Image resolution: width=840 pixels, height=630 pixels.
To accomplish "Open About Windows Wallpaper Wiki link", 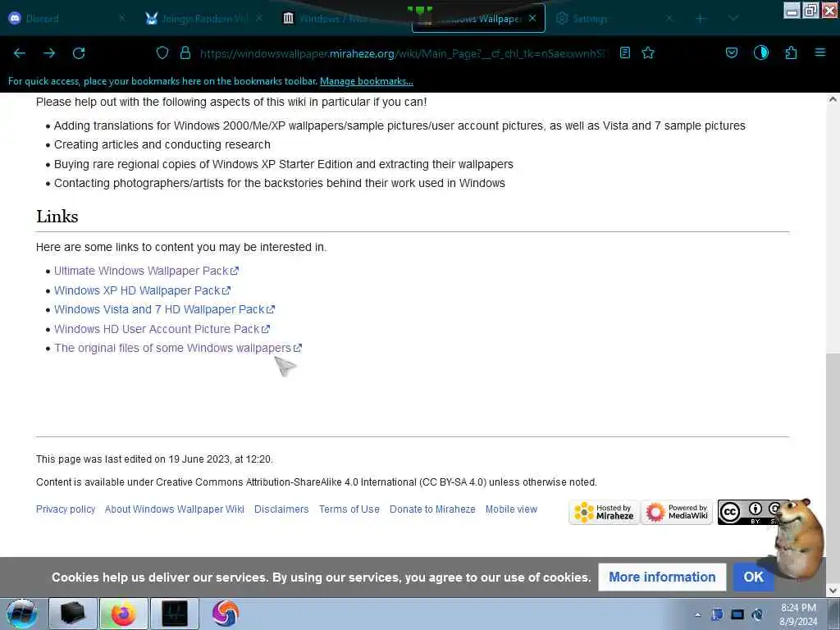I will click(x=175, y=509).
